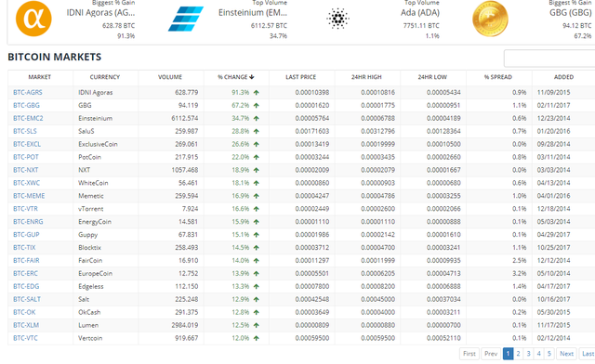Image resolution: width=595 pixels, height=364 pixels.
Task: Click green up arrow in BTC-ERC row
Action: tap(257, 273)
